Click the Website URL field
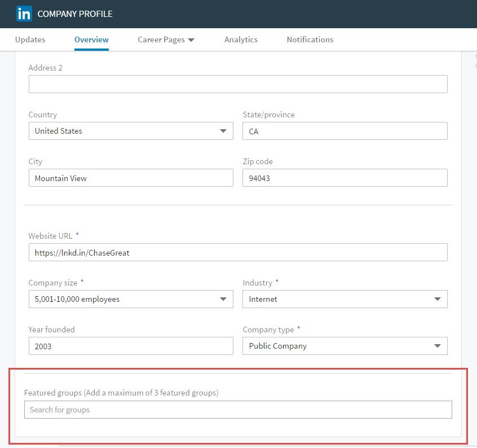Screen dimensions: 477x448 tap(238, 252)
